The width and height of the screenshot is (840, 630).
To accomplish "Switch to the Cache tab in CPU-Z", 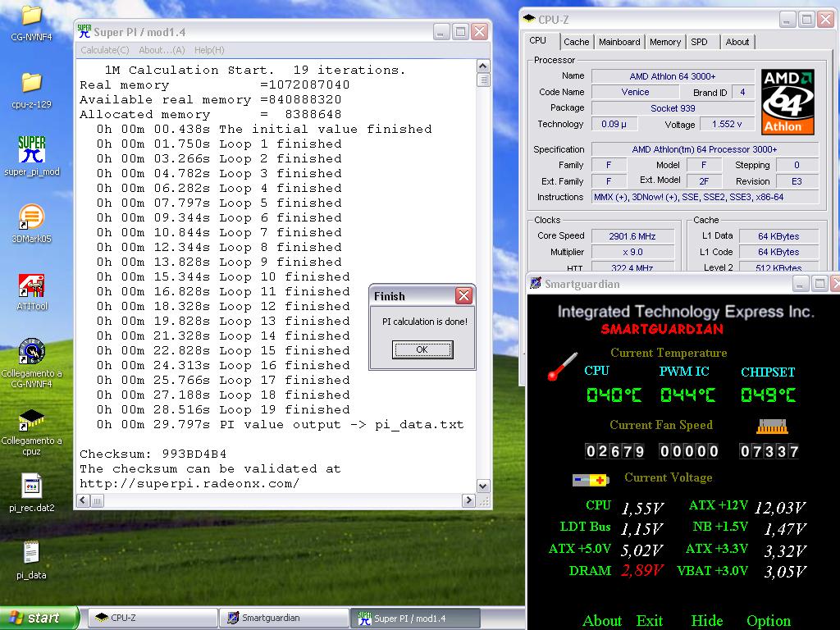I will click(x=577, y=42).
